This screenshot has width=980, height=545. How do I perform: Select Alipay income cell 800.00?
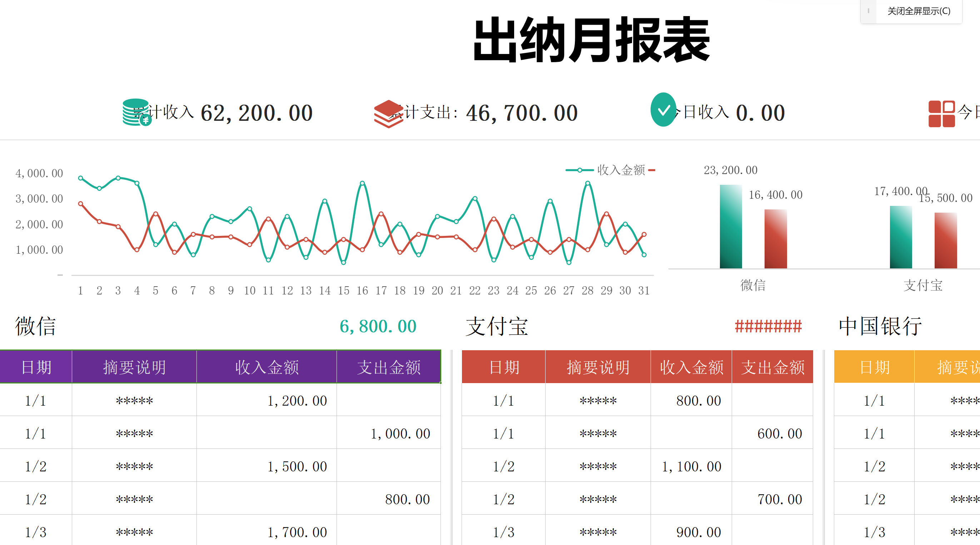[x=691, y=400]
